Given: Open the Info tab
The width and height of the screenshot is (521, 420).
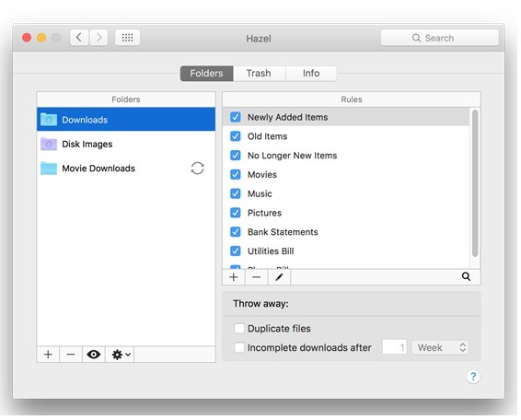Looking at the screenshot, I should [x=311, y=73].
